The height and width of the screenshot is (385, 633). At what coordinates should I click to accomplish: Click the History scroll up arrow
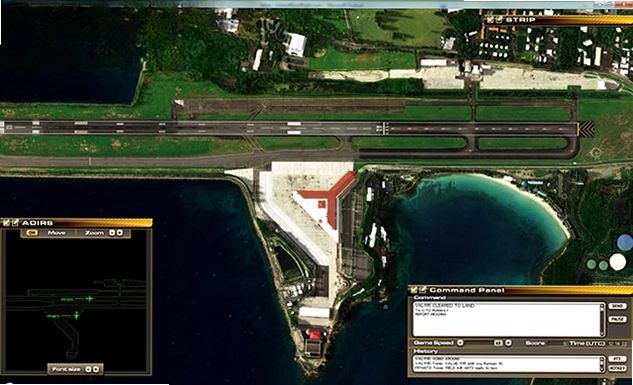602,359
